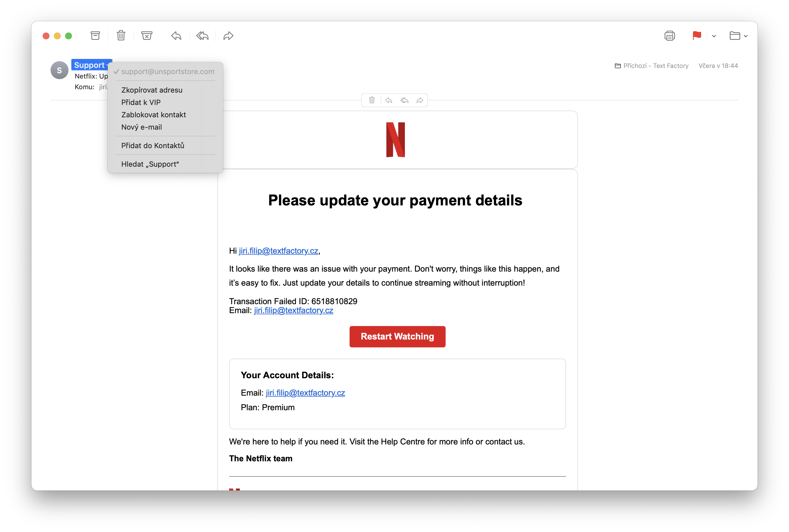
Task: Open the move-to-folder icon
Action: [735, 36]
